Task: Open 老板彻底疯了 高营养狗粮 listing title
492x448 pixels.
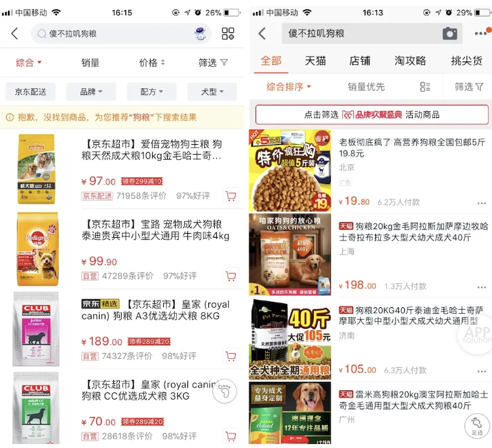Action: coord(412,148)
